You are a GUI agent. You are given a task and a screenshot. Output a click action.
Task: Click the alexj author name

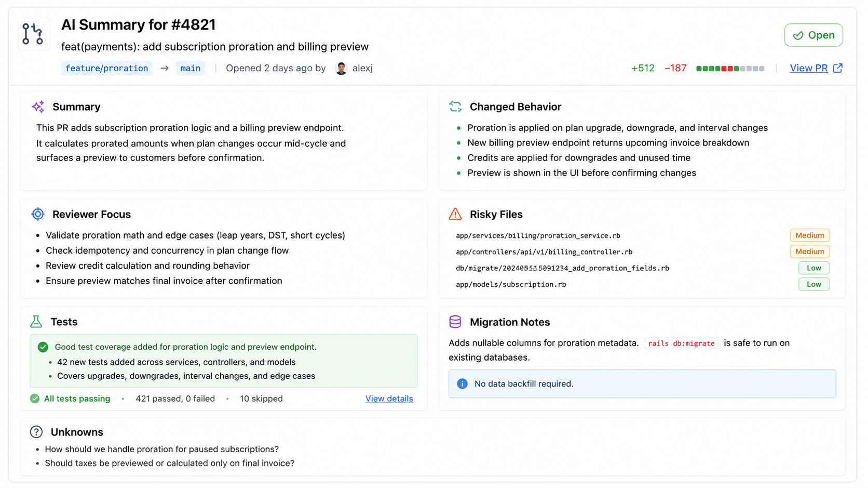[362, 68]
